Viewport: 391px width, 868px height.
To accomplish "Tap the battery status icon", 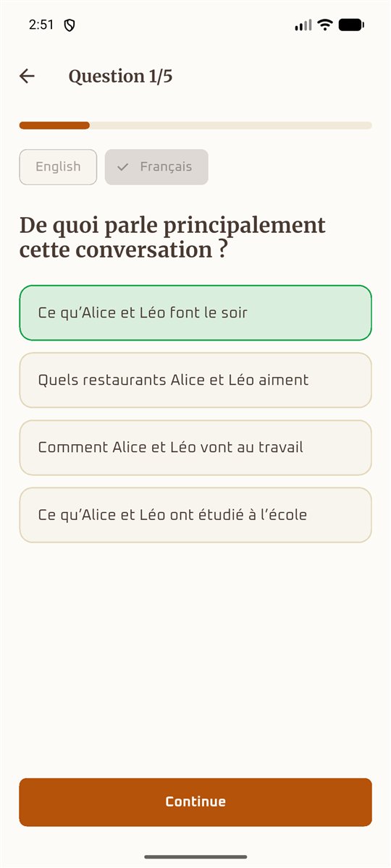I will coord(351,25).
